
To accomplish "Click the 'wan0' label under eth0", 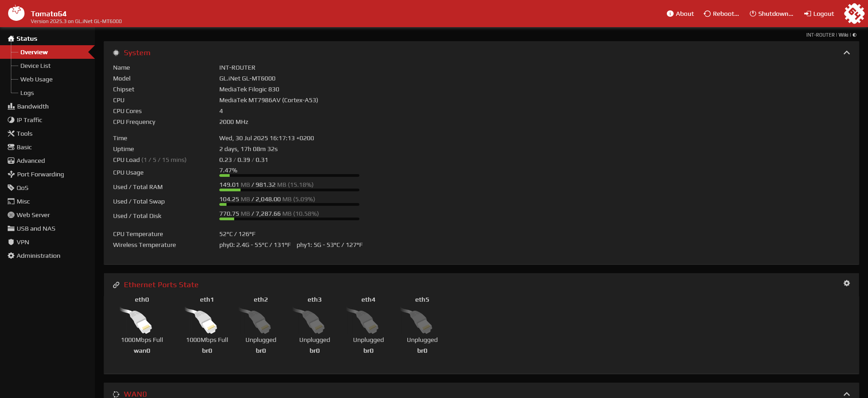I will click(142, 351).
